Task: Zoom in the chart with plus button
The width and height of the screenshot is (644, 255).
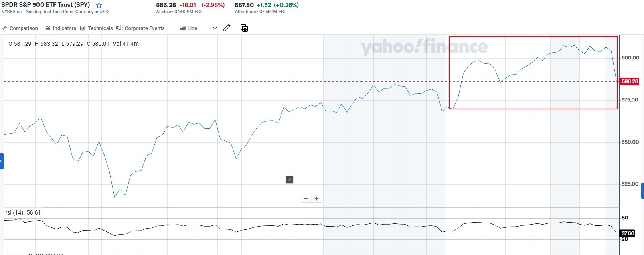Action: coord(317,199)
